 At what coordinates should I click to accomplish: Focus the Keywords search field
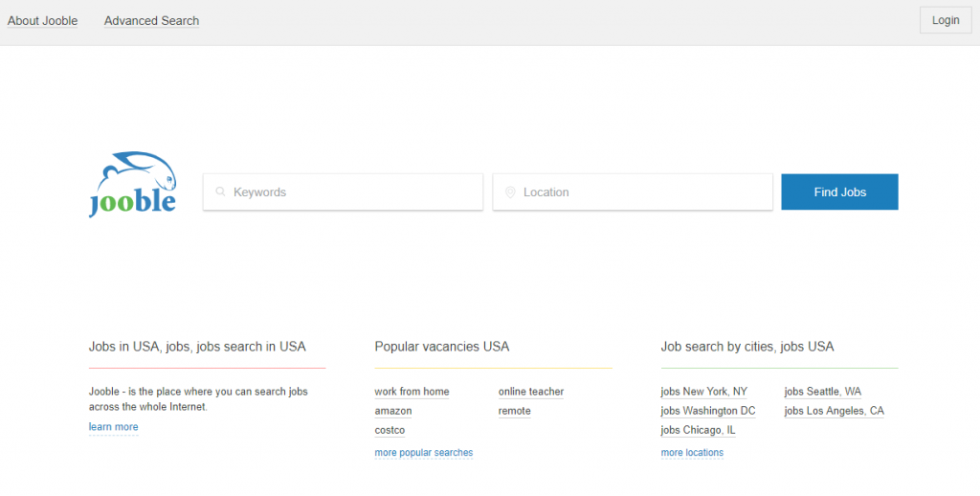point(344,192)
